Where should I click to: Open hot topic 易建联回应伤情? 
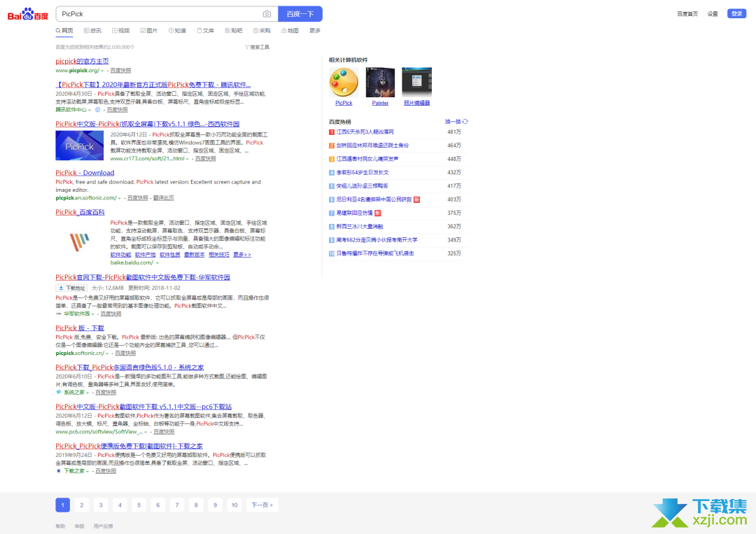[354, 213]
